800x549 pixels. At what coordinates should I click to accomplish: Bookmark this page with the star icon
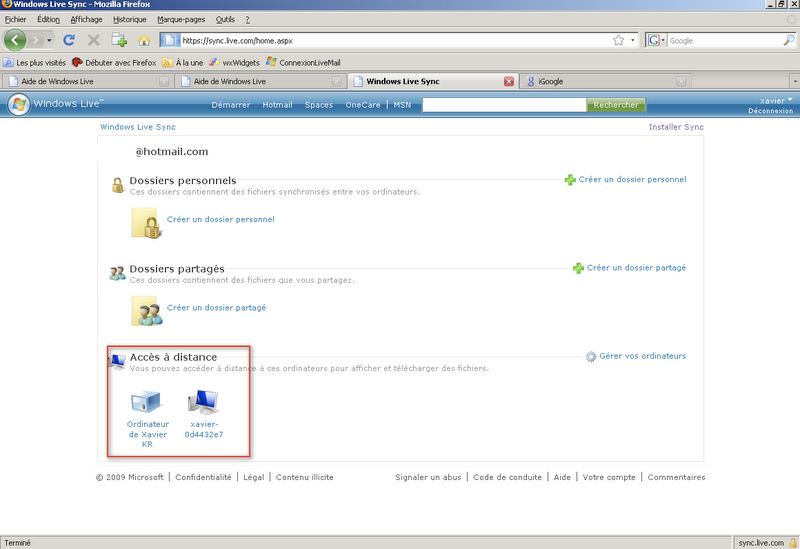(x=618, y=40)
